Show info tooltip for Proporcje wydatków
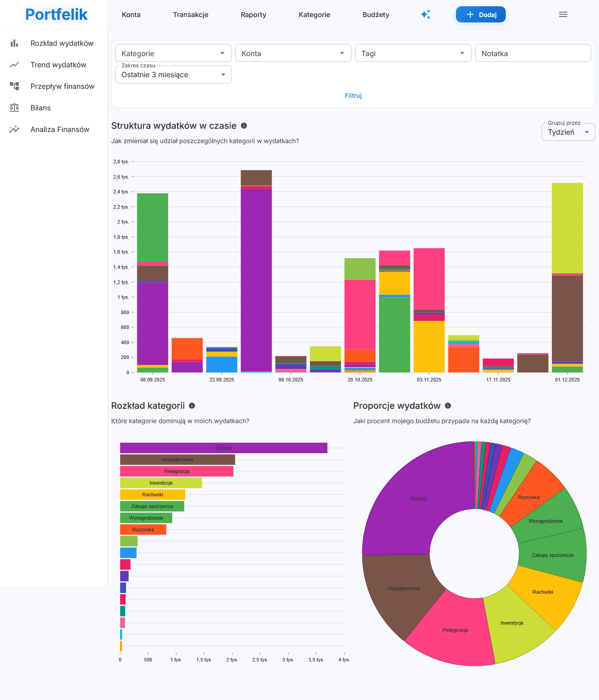Image resolution: width=599 pixels, height=700 pixels. pyautogui.click(x=448, y=406)
